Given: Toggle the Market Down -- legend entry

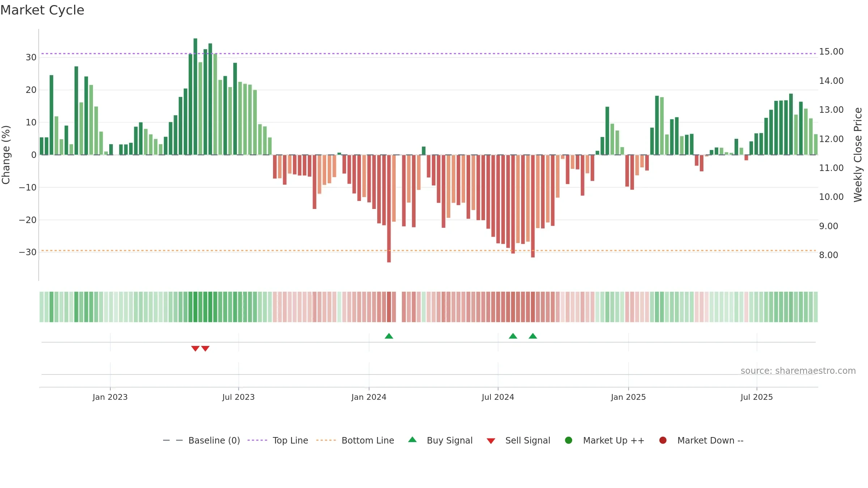Looking at the screenshot, I should (x=701, y=440).
